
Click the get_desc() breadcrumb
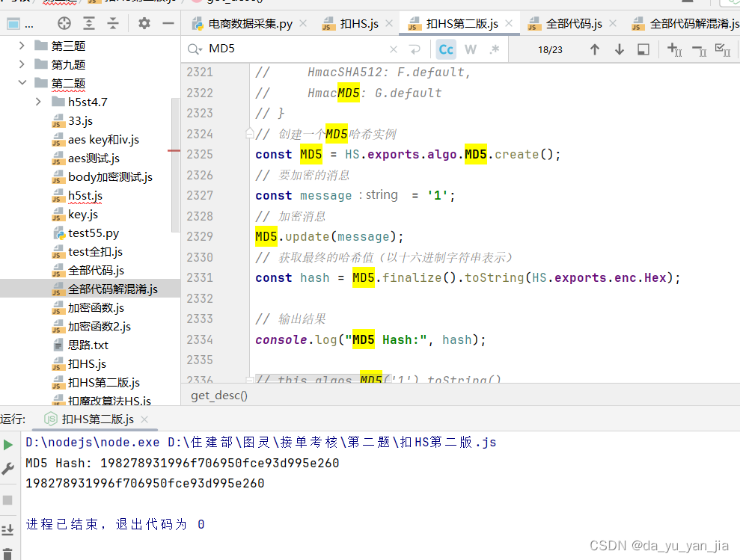pos(218,395)
